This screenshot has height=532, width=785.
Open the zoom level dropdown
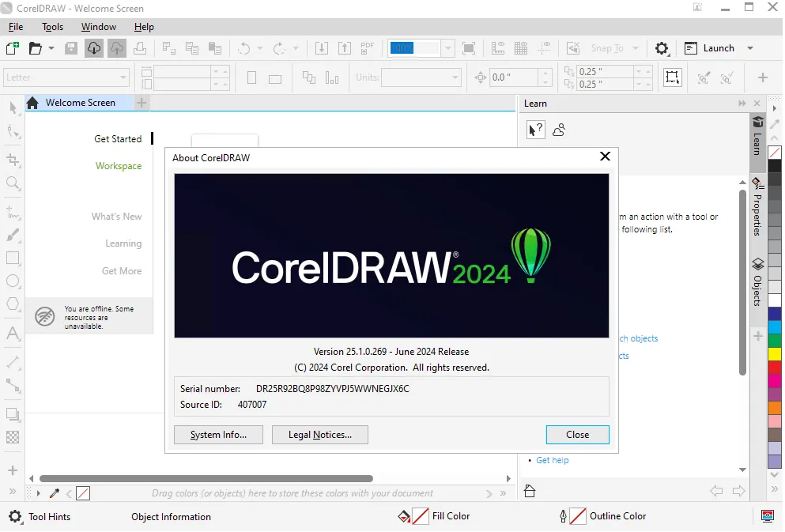tap(448, 48)
